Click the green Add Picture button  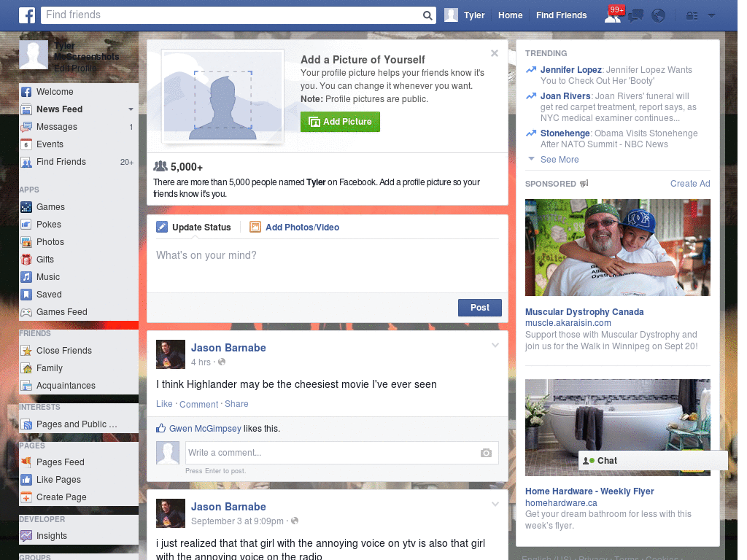(x=340, y=122)
